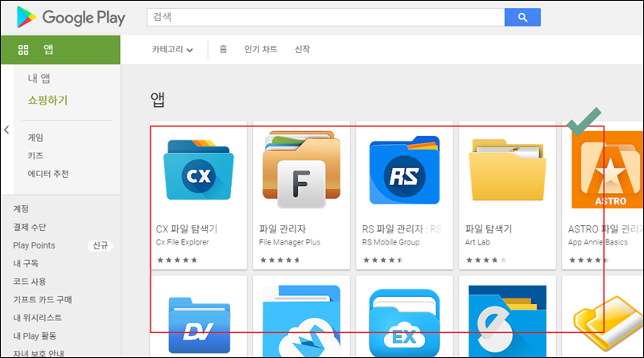This screenshot has width=644, height=358.
Task: Click star rating under Cx File Explorer
Action: point(177,260)
